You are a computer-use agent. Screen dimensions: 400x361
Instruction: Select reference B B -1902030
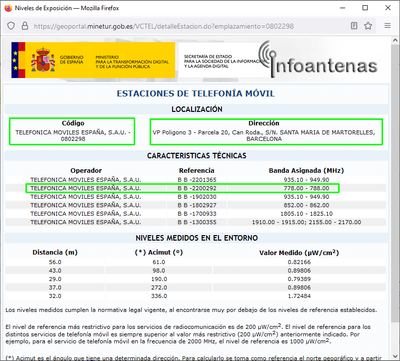click(x=197, y=197)
